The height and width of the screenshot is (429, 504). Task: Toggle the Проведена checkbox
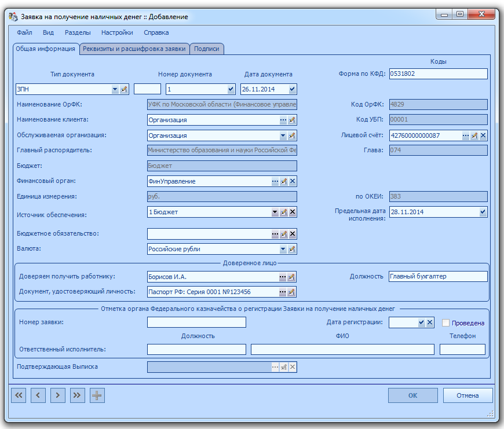click(x=445, y=322)
